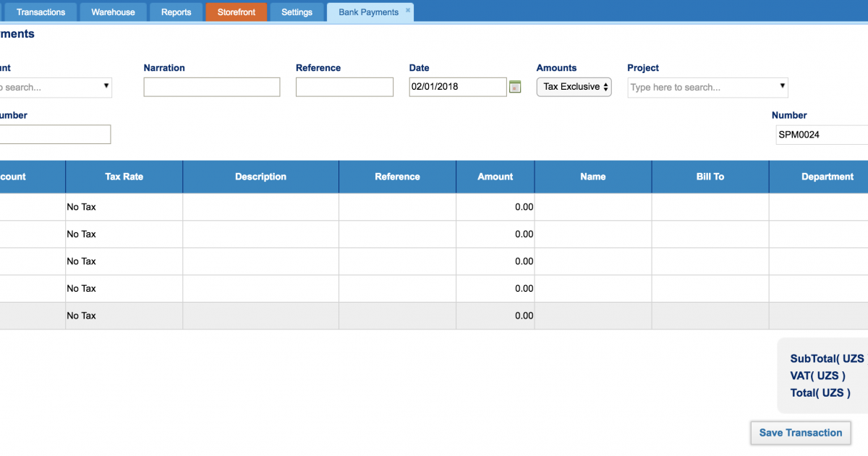Click the partially visible account dropdown arrow
The height and width of the screenshot is (456, 868).
pos(106,86)
